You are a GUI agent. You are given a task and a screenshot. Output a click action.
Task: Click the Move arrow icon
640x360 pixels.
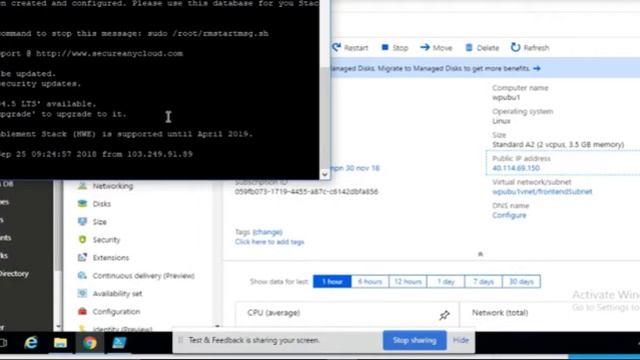point(425,47)
